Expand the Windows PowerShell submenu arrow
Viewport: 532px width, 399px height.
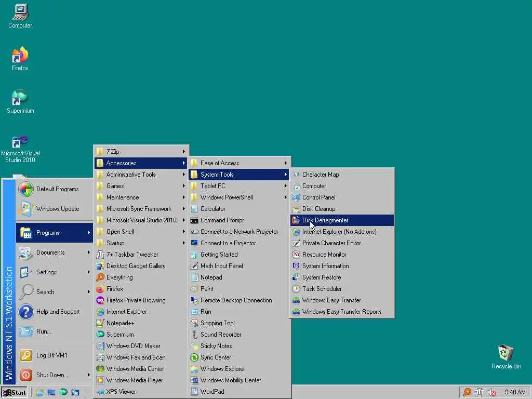coord(285,197)
